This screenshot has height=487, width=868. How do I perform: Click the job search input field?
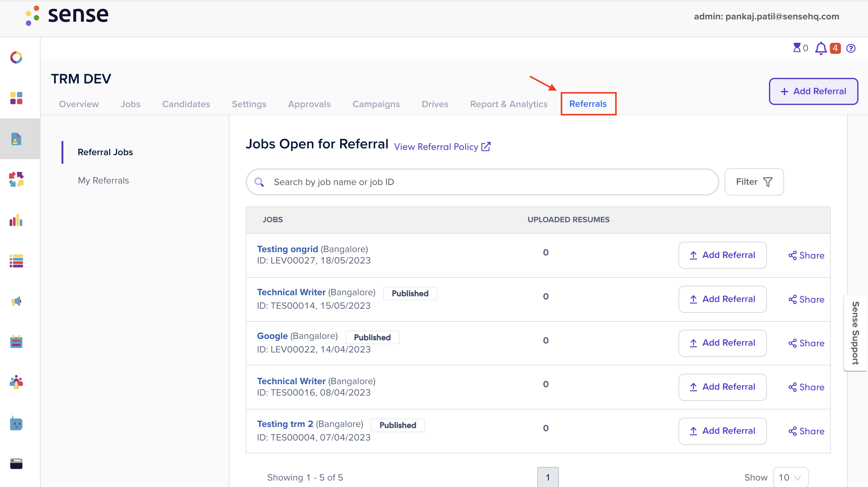tap(482, 182)
